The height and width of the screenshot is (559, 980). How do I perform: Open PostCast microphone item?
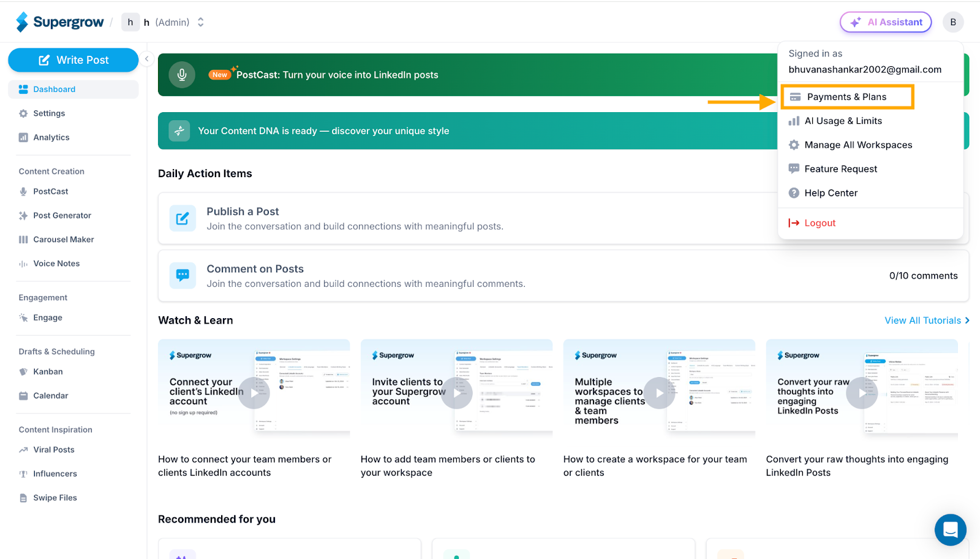73,191
